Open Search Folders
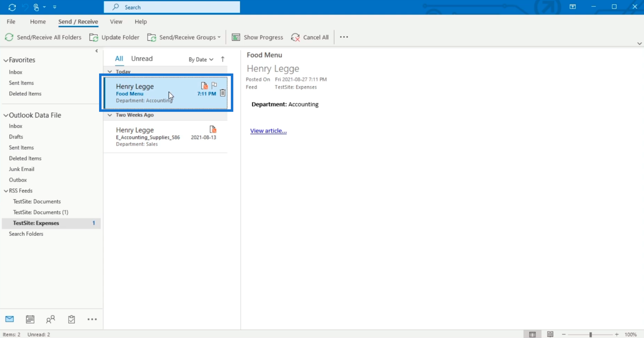This screenshot has height=338, width=644. pyautogui.click(x=26, y=234)
